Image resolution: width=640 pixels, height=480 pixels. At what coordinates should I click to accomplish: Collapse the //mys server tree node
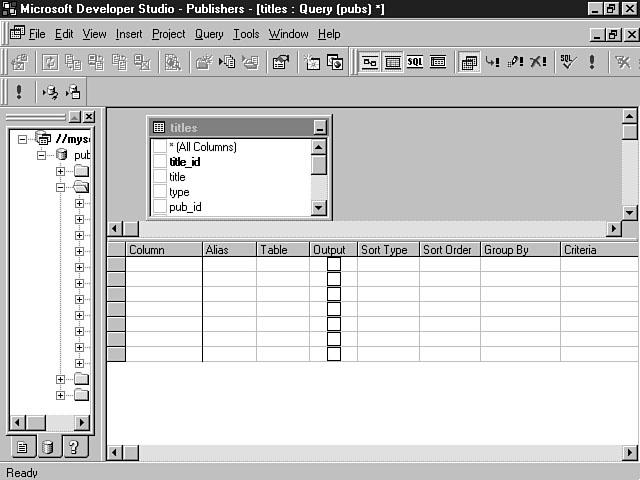point(23,139)
